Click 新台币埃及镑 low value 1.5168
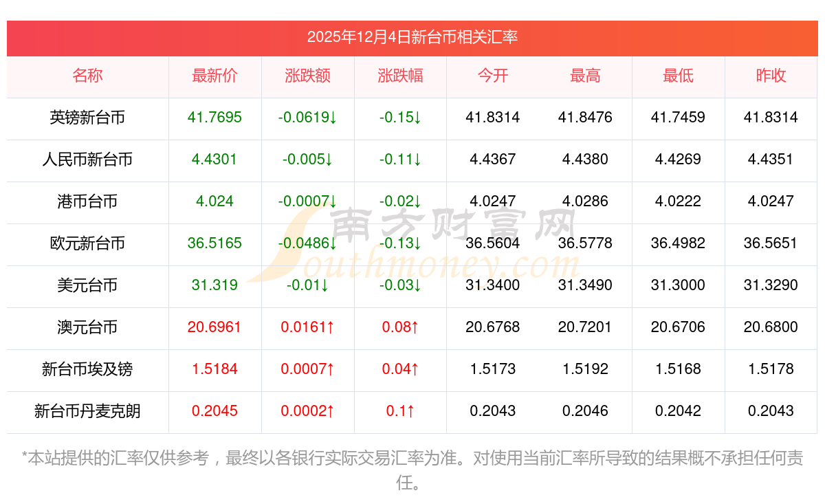Image resolution: width=825 pixels, height=504 pixels. point(678,369)
